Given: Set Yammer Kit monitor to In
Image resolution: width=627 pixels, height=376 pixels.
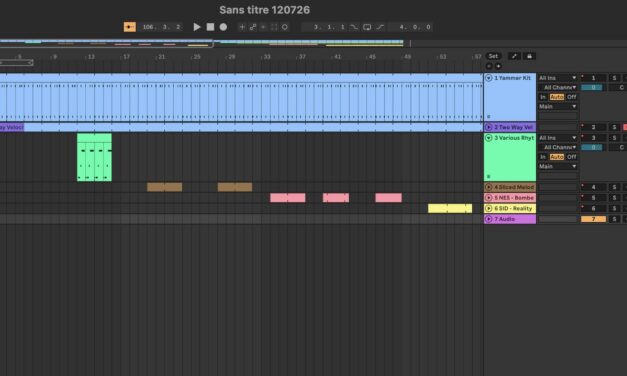Looking at the screenshot, I should tap(543, 97).
